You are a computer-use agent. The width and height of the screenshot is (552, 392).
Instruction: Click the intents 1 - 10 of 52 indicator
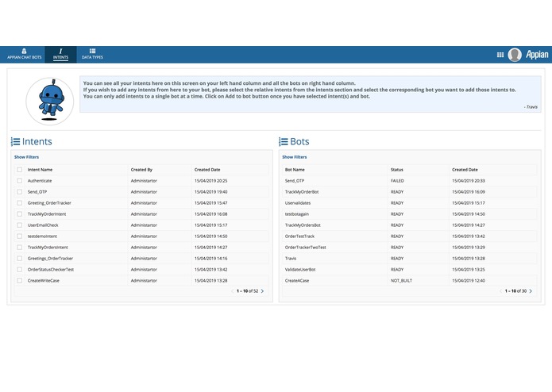(247, 291)
